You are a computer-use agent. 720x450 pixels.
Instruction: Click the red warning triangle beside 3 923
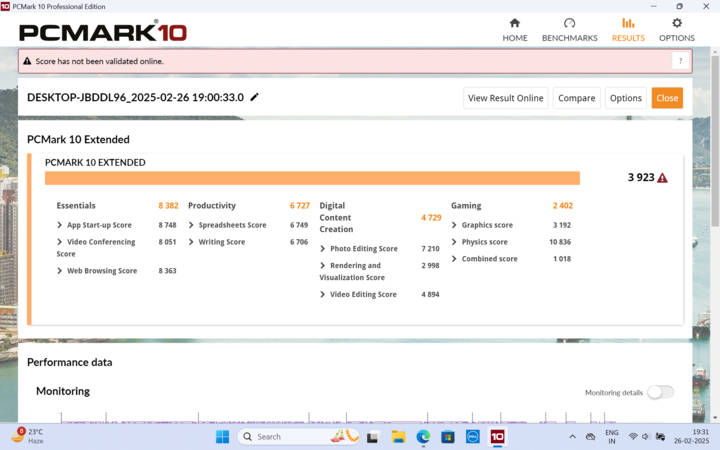[x=662, y=178]
